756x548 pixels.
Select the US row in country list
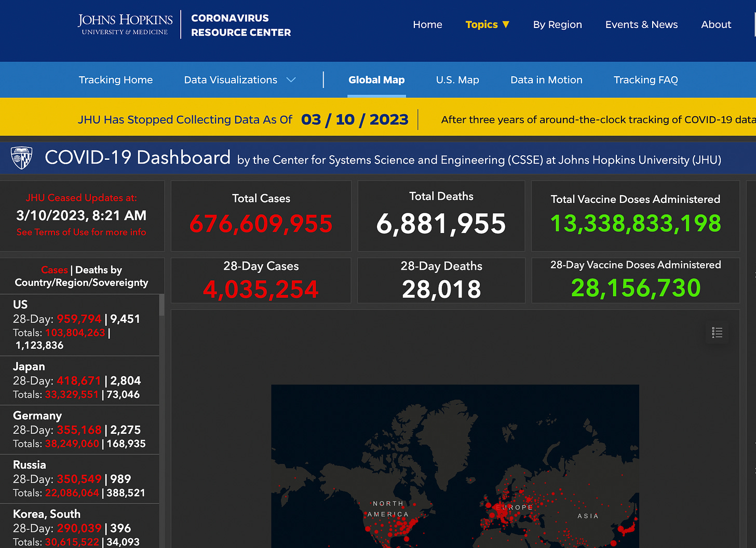(x=79, y=325)
